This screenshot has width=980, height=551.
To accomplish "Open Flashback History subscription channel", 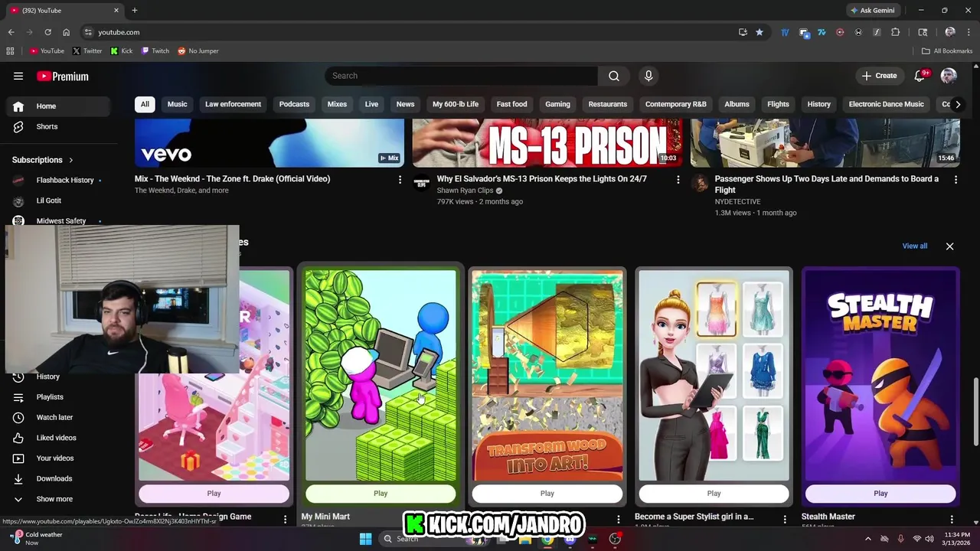I will (x=58, y=180).
